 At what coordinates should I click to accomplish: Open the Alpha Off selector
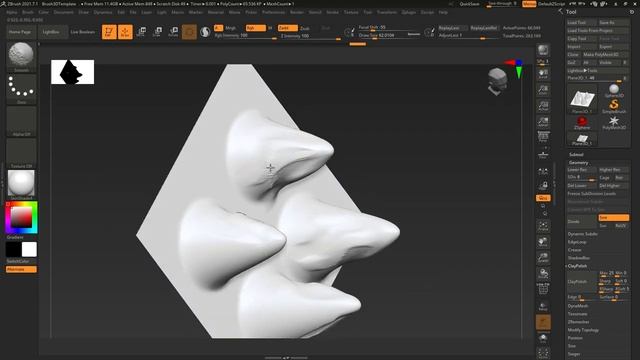[x=21, y=121]
